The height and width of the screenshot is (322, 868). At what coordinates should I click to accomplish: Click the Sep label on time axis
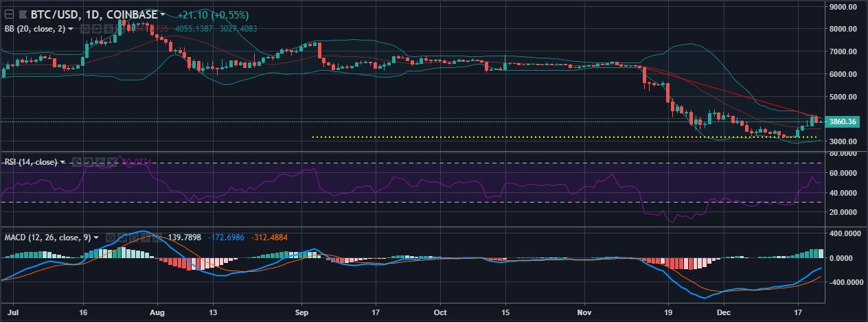click(x=303, y=312)
